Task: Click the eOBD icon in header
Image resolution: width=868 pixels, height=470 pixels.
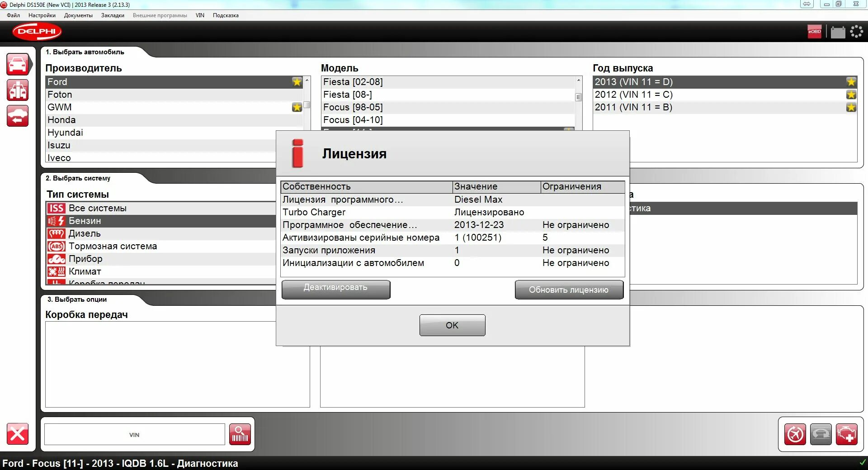Action: (814, 32)
